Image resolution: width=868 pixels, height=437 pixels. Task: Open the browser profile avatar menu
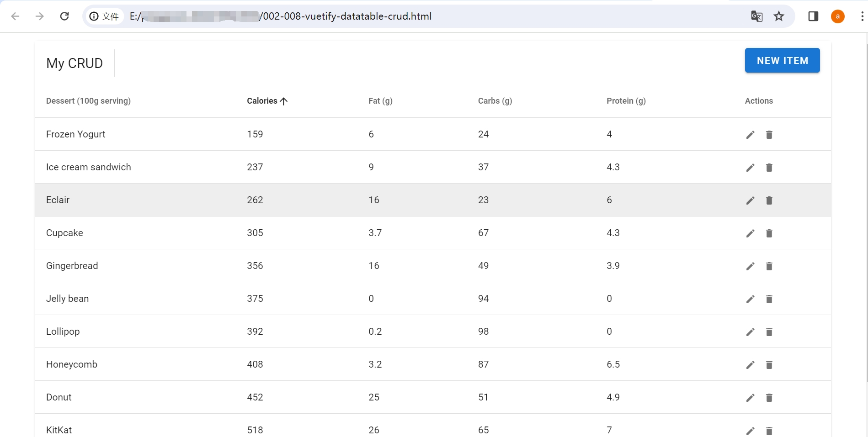(x=837, y=16)
